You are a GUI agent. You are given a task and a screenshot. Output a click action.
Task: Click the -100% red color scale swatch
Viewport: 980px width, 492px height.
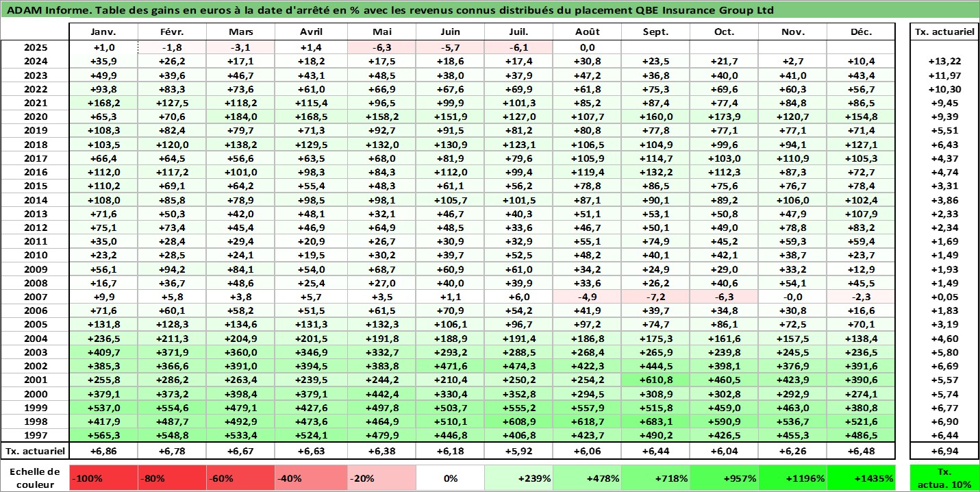pos(103,478)
